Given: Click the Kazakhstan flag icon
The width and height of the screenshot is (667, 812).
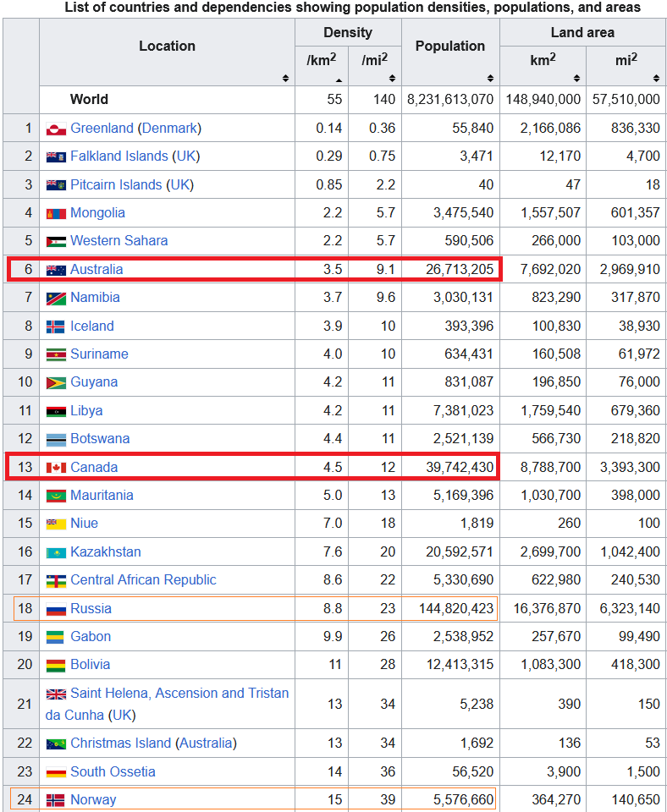Looking at the screenshot, I should [x=56, y=552].
